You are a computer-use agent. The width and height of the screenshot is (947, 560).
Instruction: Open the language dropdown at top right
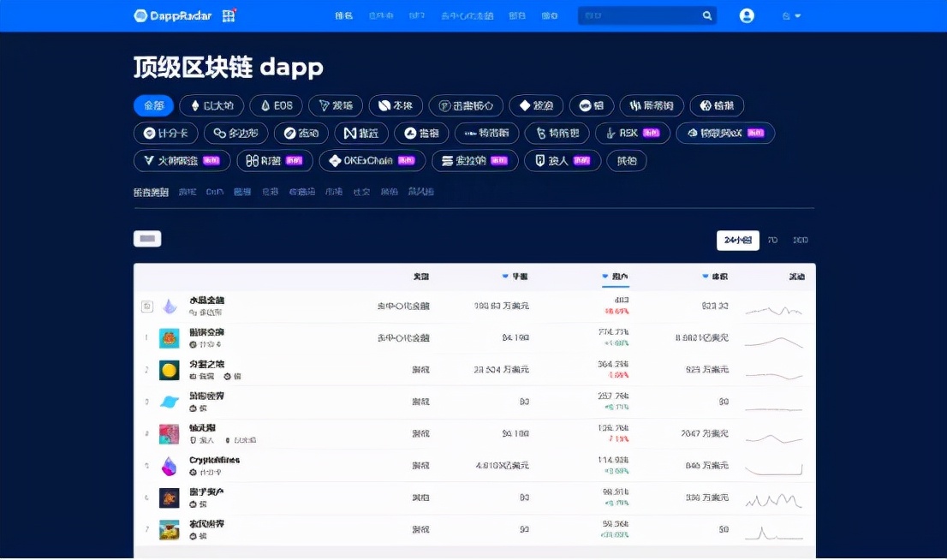pos(791,15)
